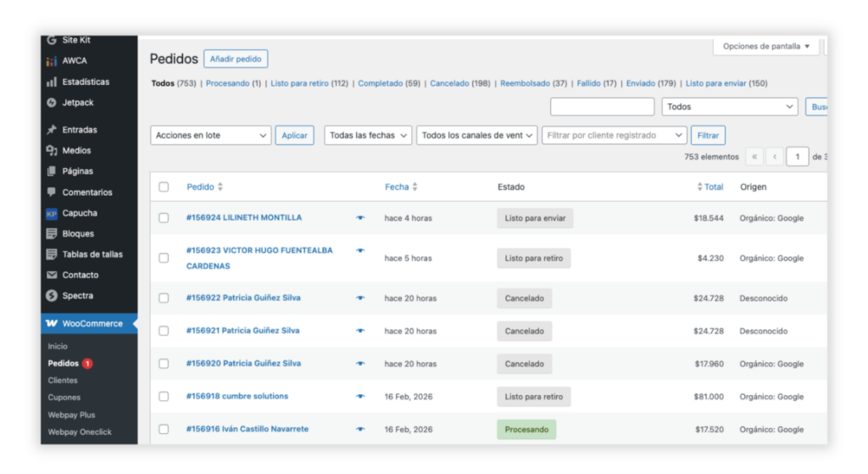
Task: Preview order #156924 with eye icon
Action: click(x=360, y=218)
